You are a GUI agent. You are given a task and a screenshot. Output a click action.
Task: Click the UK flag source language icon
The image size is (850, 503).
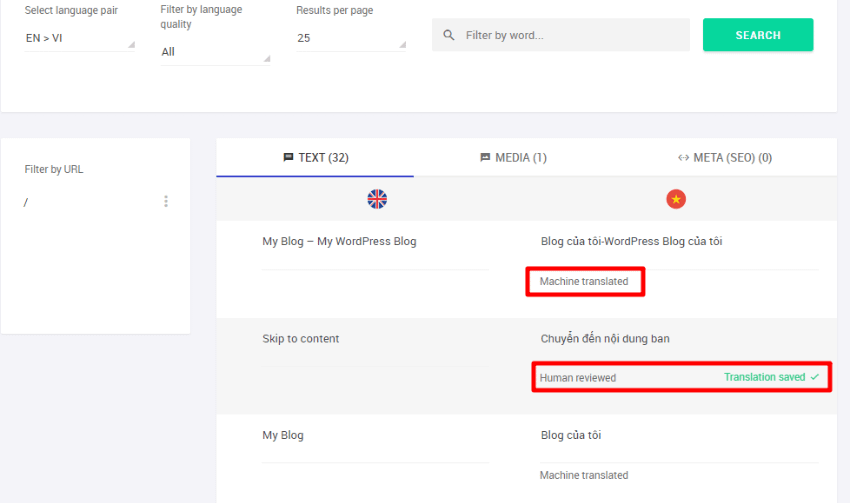(x=377, y=199)
